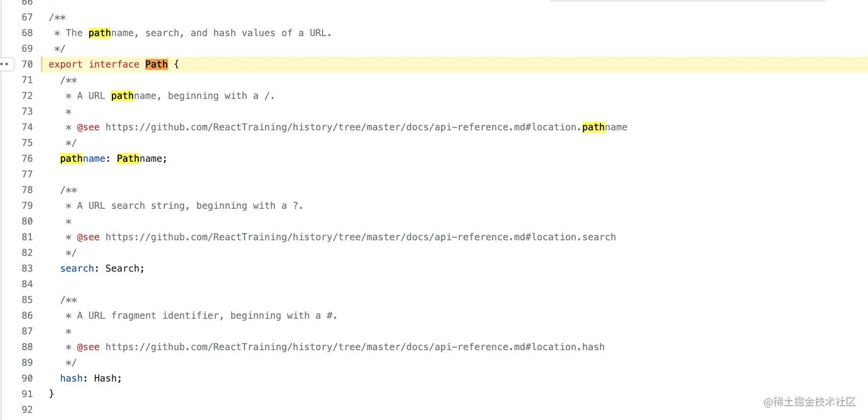Open the location.search GitHub docs URL
Viewport: 868px width, 420px height.
(x=360, y=237)
